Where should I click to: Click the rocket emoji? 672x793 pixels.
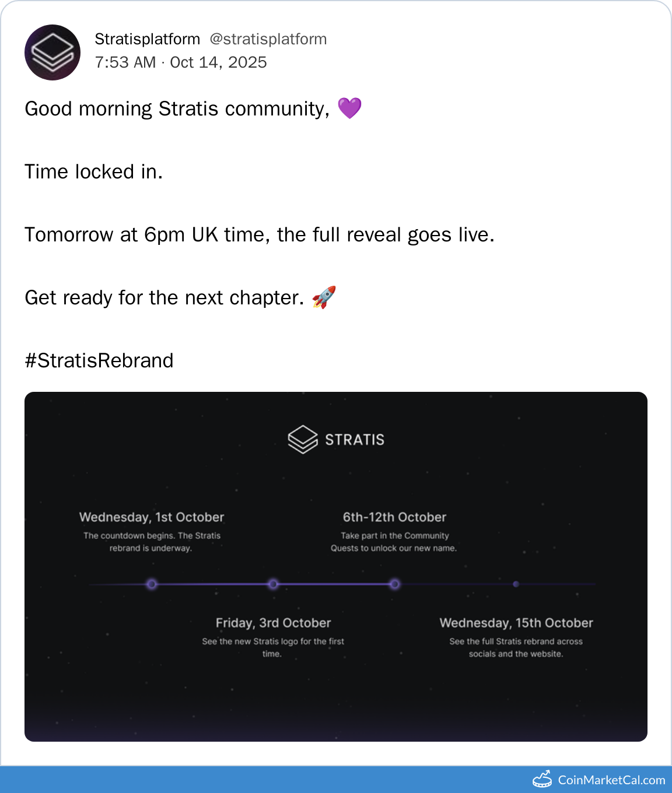324,297
